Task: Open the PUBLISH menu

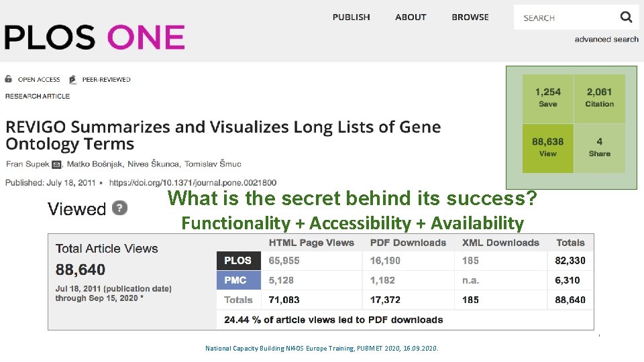Action: 351,17
